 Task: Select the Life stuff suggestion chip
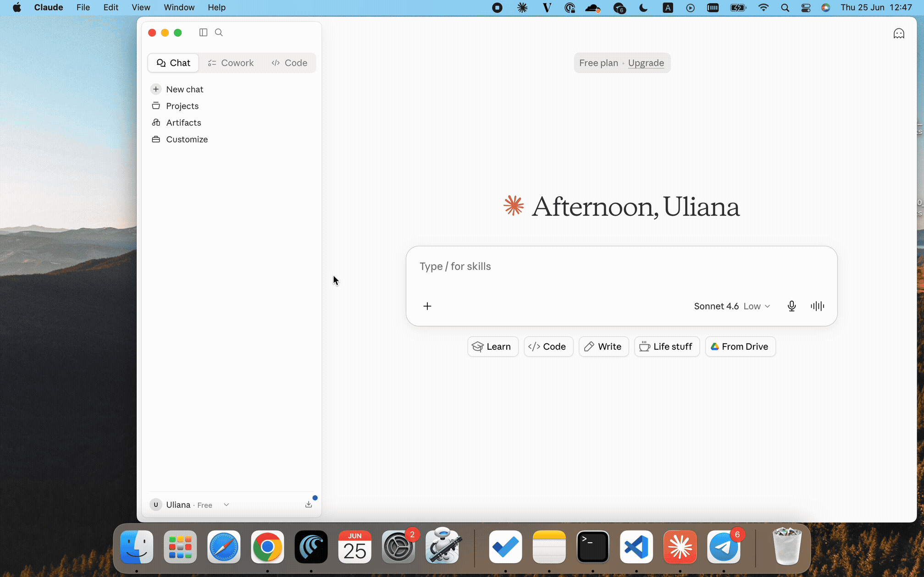667,346
